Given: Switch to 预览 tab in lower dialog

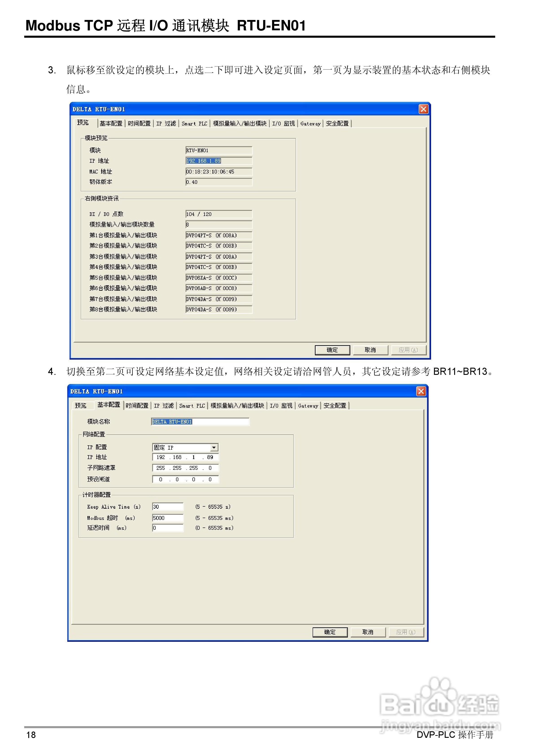Looking at the screenshot, I should click(81, 406).
